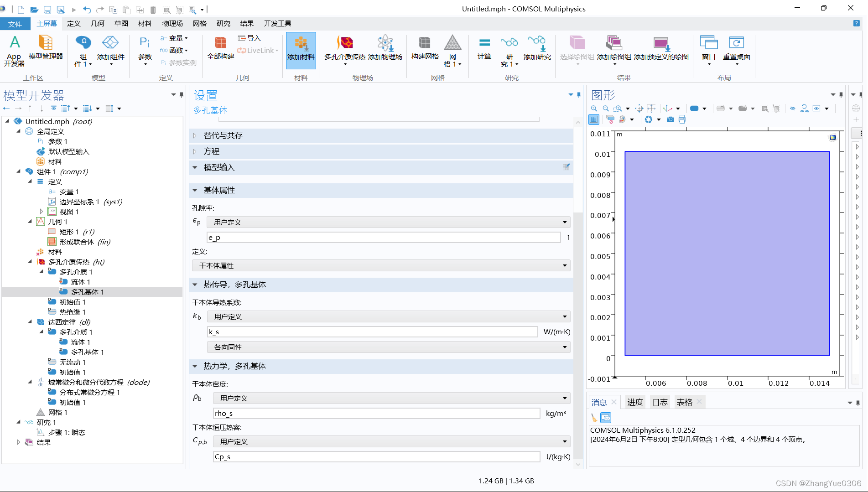Toggle the pin on 设置 panel
Viewport: 868px width, 492px height.
579,95
